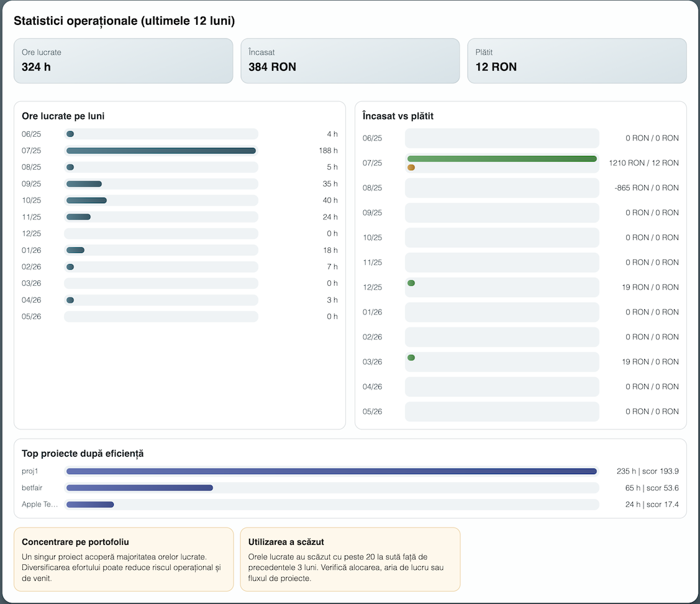This screenshot has width=700, height=604.
Task: Click the 09/25 hours bar showing 35 h
Action: [x=84, y=183]
